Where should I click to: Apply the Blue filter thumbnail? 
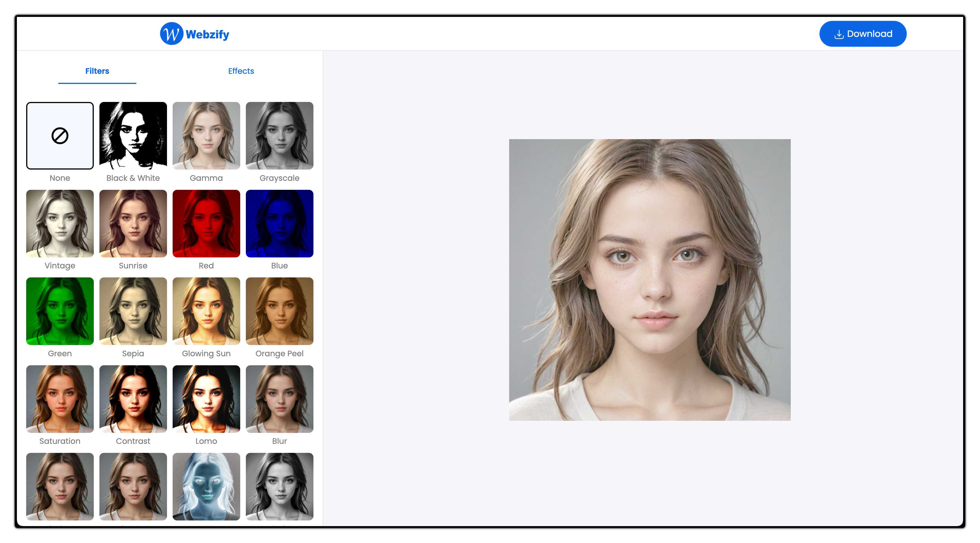[279, 223]
